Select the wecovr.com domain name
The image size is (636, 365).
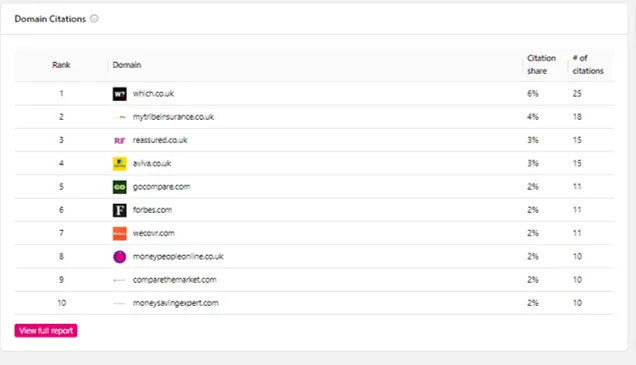point(154,233)
